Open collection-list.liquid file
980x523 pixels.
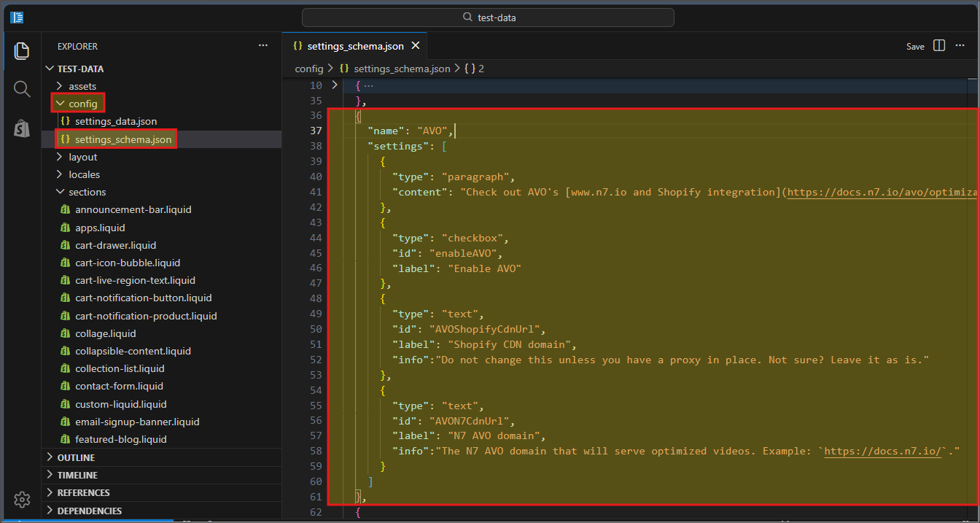click(162, 368)
